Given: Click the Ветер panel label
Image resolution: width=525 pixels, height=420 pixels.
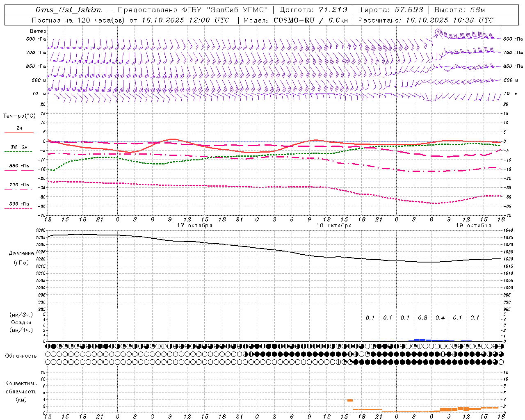Looking at the screenshot, I should point(38,31).
